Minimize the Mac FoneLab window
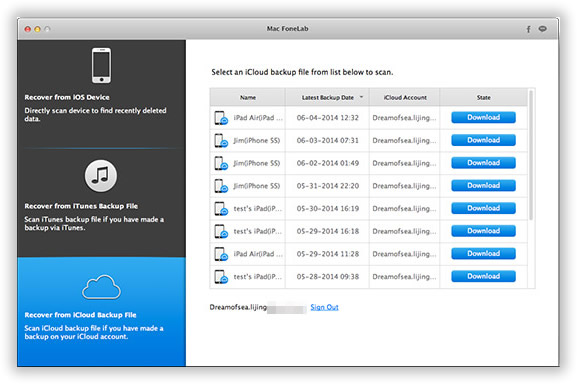The width and height of the screenshot is (577, 384). (37, 29)
